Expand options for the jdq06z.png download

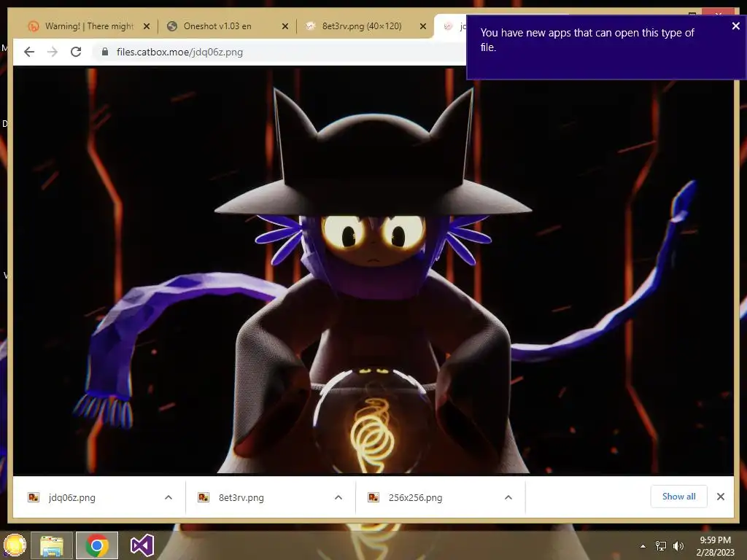[x=169, y=497]
